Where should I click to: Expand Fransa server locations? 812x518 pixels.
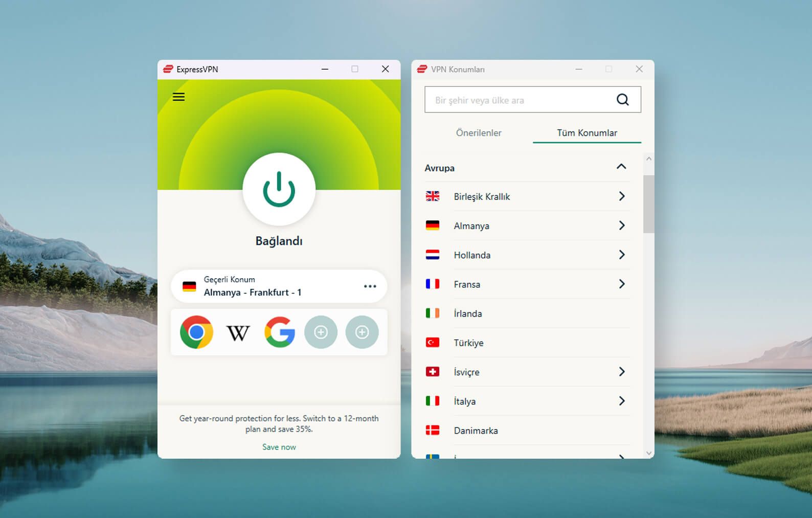622,284
